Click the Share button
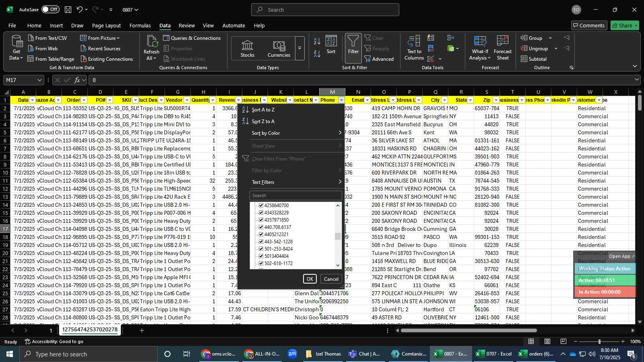Screen dimensions: 644x362 pyautogui.click(x=625, y=25)
